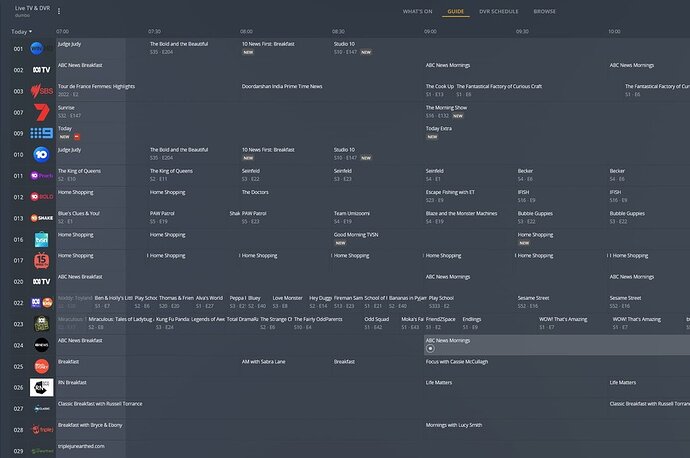Screen dimensions: 690x458
Task: Select Blue's Clues & You! program
Action: coord(78,213)
